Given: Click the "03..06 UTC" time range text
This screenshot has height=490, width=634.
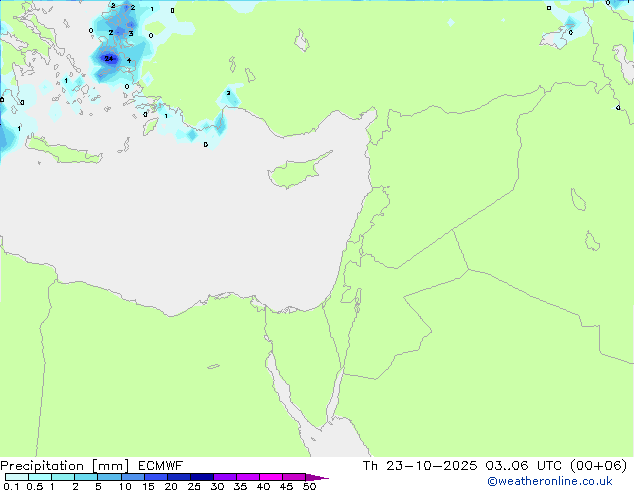Looking at the screenshot, I should tap(524, 466).
